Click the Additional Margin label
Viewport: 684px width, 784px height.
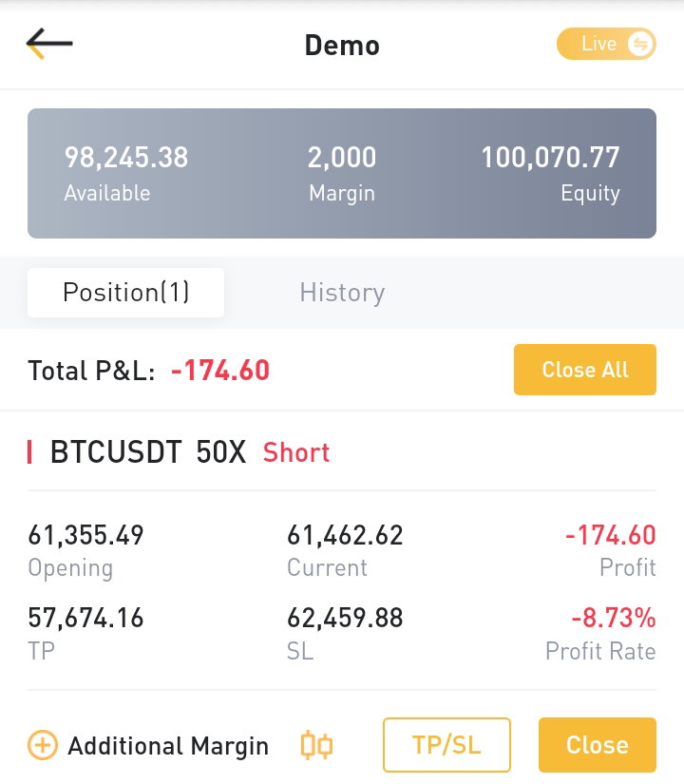coord(168,746)
